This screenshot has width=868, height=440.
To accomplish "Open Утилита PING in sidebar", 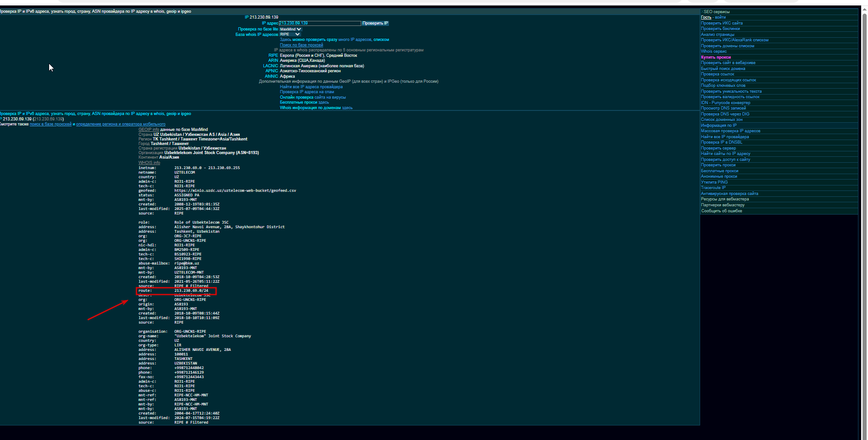I will [x=714, y=182].
